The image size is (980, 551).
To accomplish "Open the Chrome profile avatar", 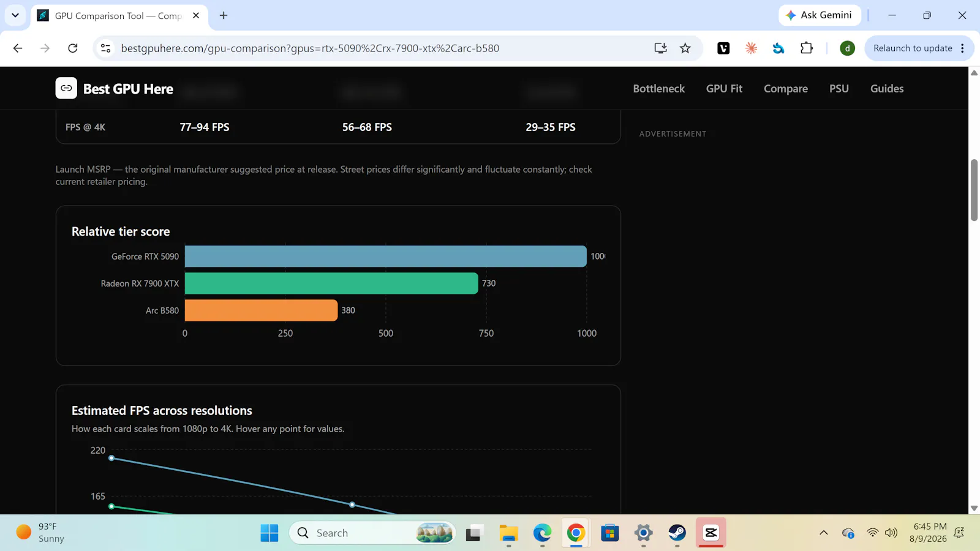I will [x=847, y=48].
